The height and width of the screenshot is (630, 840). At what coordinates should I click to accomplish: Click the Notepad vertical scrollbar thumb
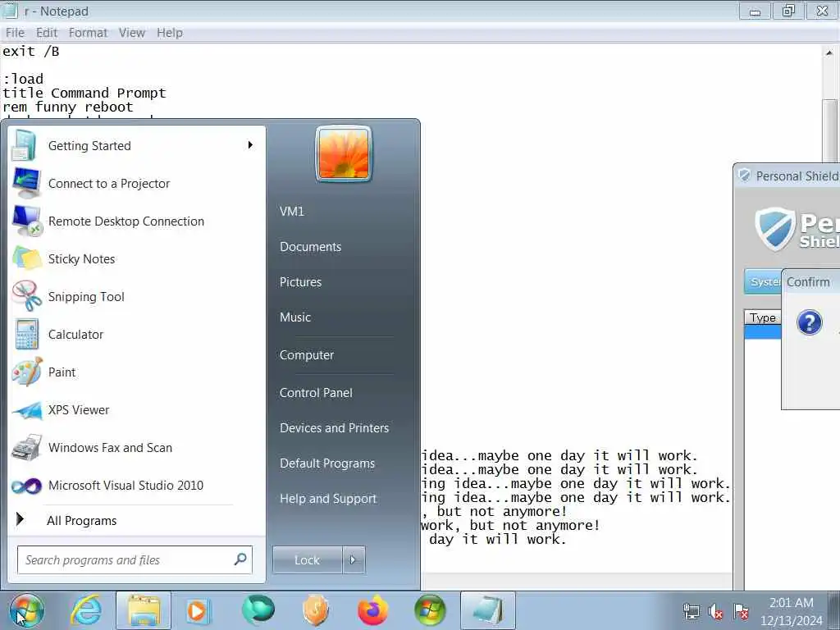pos(829,130)
